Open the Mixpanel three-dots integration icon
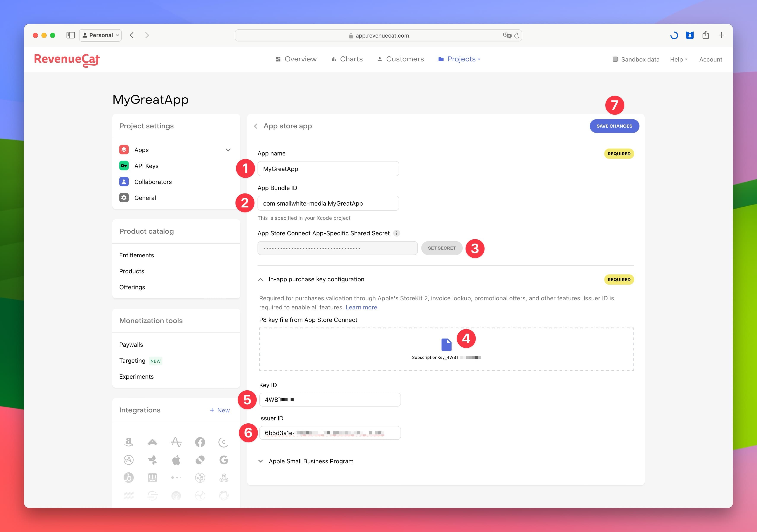The height and width of the screenshot is (532, 757). click(x=176, y=477)
